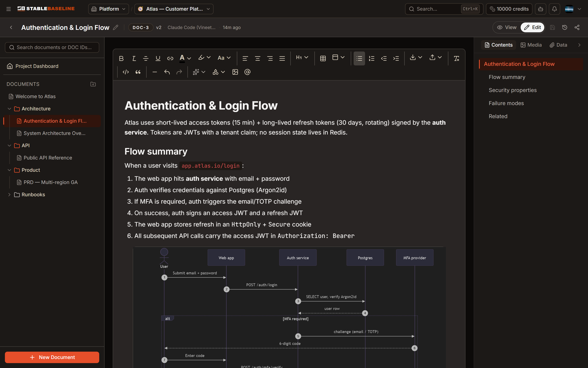The width and height of the screenshot is (588, 368).
Task: Insert an image
Action: point(235,72)
